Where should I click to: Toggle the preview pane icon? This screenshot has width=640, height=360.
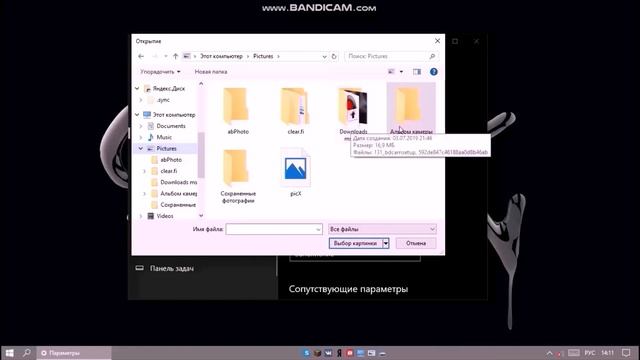[x=417, y=72]
